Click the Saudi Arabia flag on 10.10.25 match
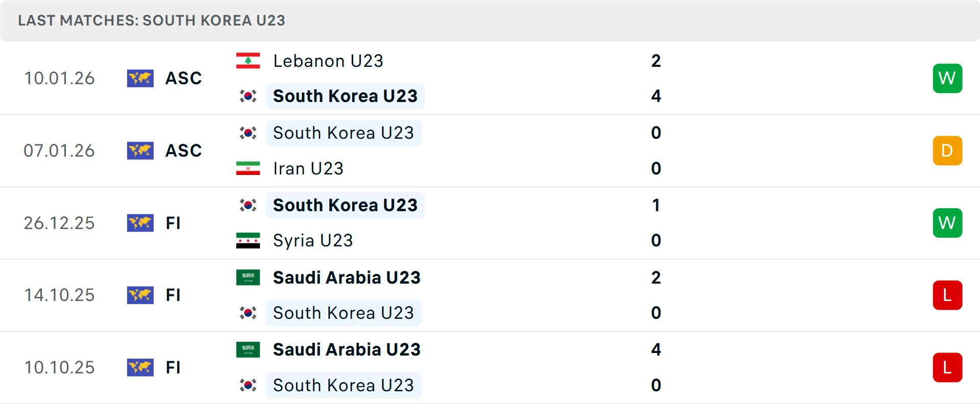This screenshot has width=980, height=404. (248, 349)
